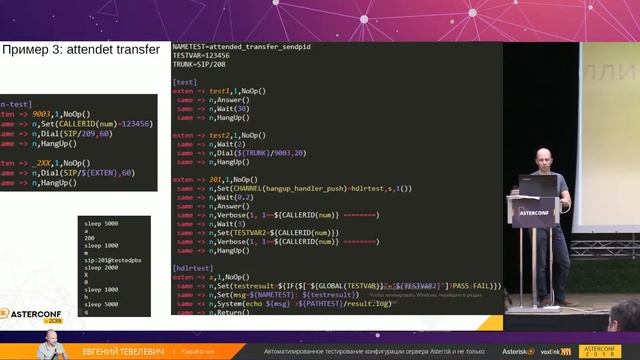Click the speaker portrait thumbnail in banner
This screenshot has width=640, height=360.
click(52, 345)
